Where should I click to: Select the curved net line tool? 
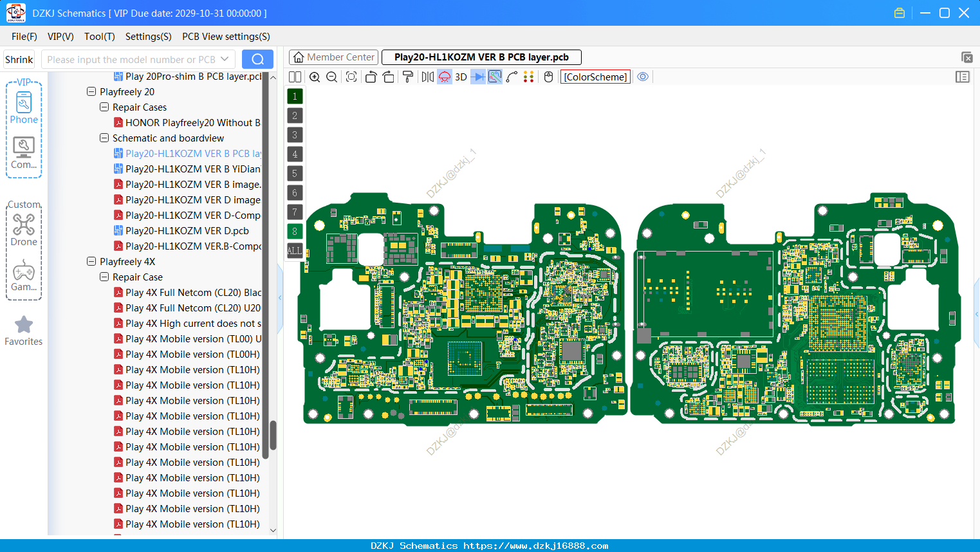pos(512,77)
